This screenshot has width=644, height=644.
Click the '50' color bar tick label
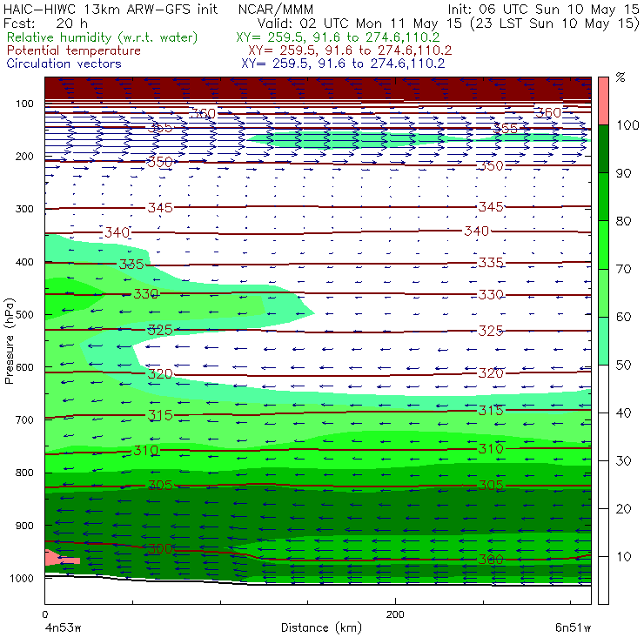click(624, 366)
